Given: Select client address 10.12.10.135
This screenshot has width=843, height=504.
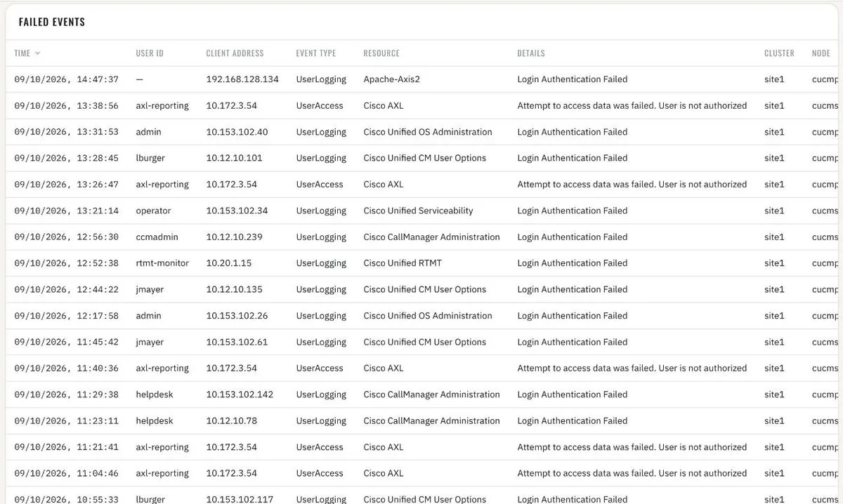Looking at the screenshot, I should (x=234, y=289).
